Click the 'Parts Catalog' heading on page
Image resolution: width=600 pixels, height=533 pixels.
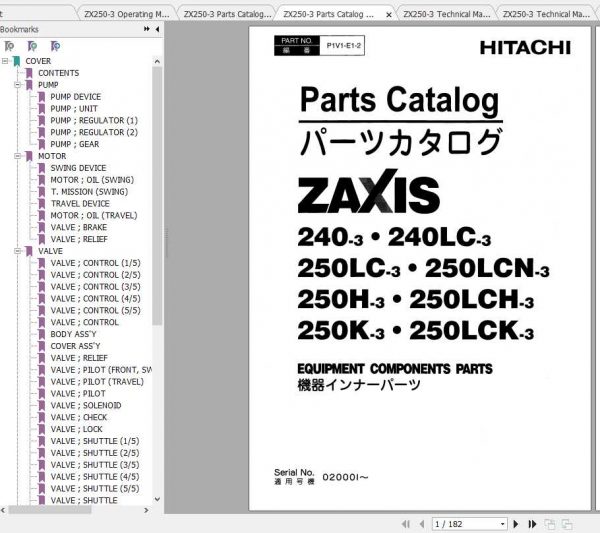399,101
